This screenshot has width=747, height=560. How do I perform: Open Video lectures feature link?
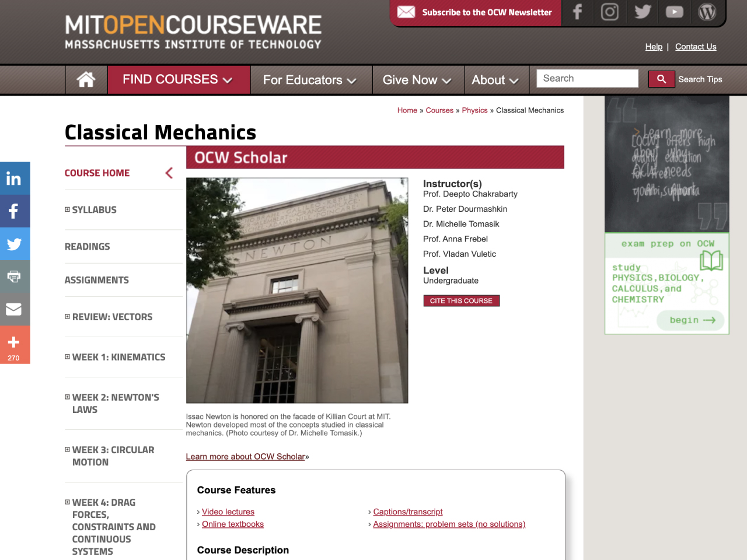tap(228, 512)
